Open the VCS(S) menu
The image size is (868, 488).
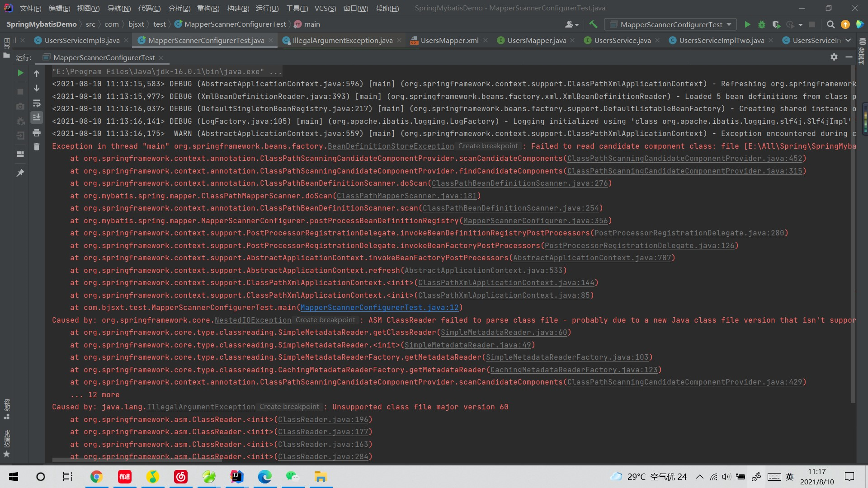pyautogui.click(x=325, y=8)
